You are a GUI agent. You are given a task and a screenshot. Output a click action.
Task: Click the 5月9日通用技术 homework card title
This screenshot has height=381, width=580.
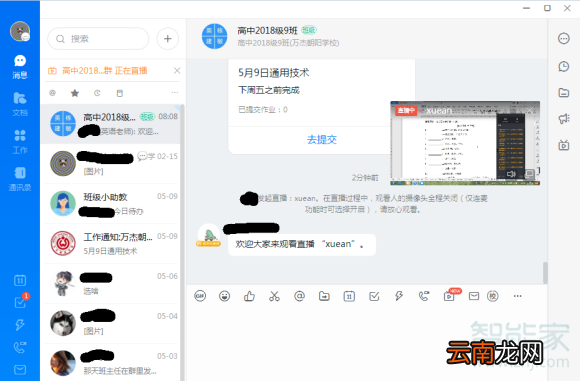pyautogui.click(x=274, y=73)
